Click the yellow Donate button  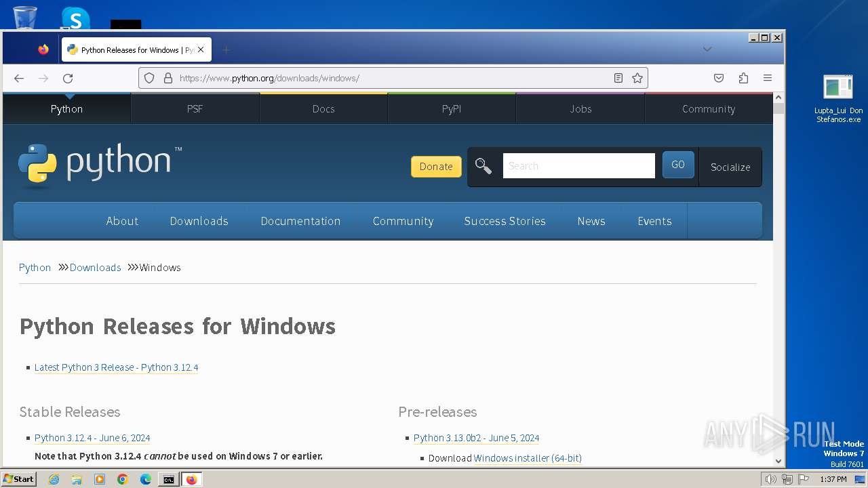[x=436, y=167]
